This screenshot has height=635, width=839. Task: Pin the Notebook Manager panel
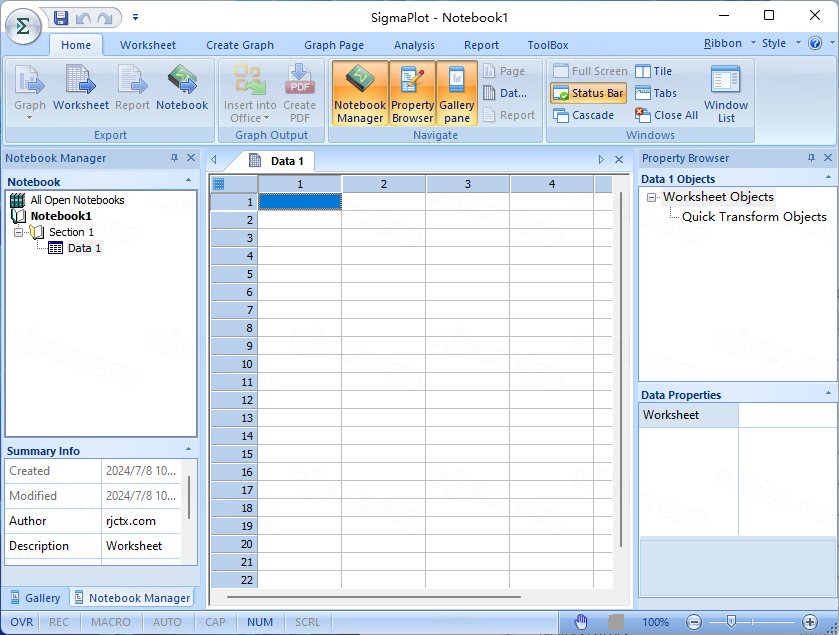174,158
